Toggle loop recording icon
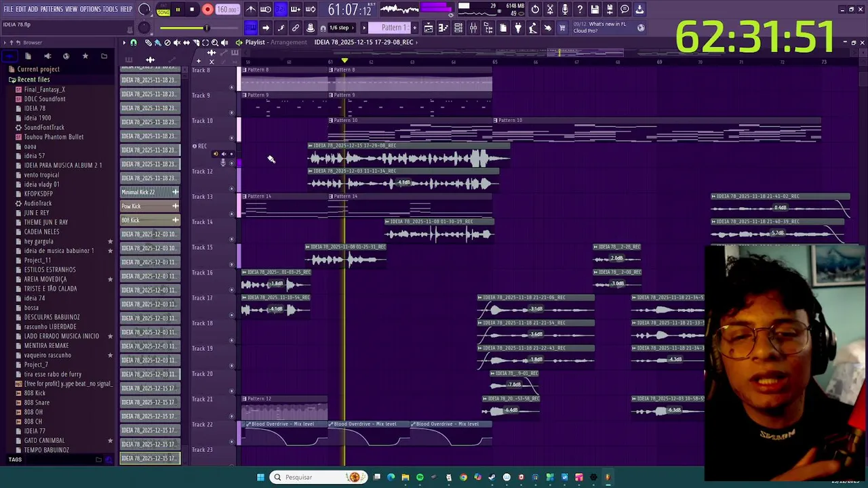 tap(311, 9)
